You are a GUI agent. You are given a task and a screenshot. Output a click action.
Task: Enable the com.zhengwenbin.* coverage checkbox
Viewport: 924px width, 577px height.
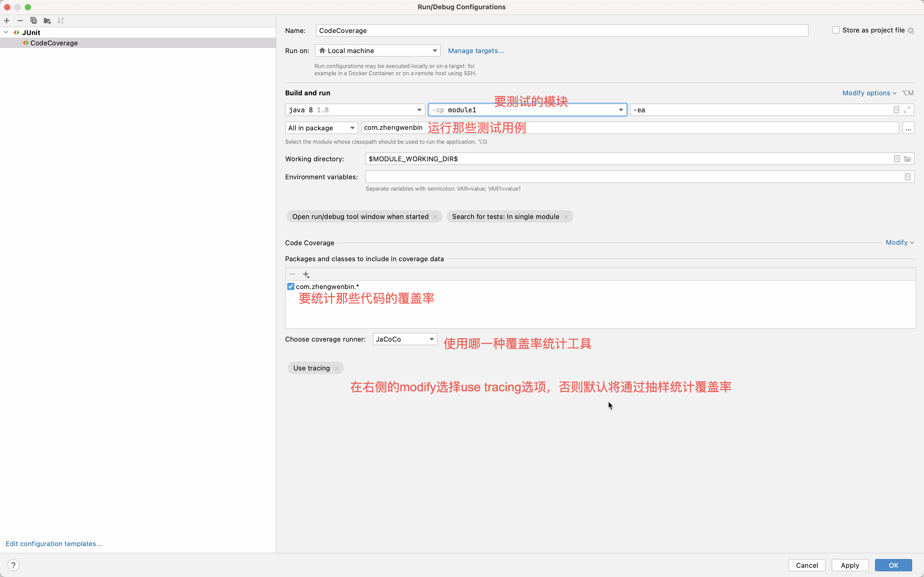[290, 286]
